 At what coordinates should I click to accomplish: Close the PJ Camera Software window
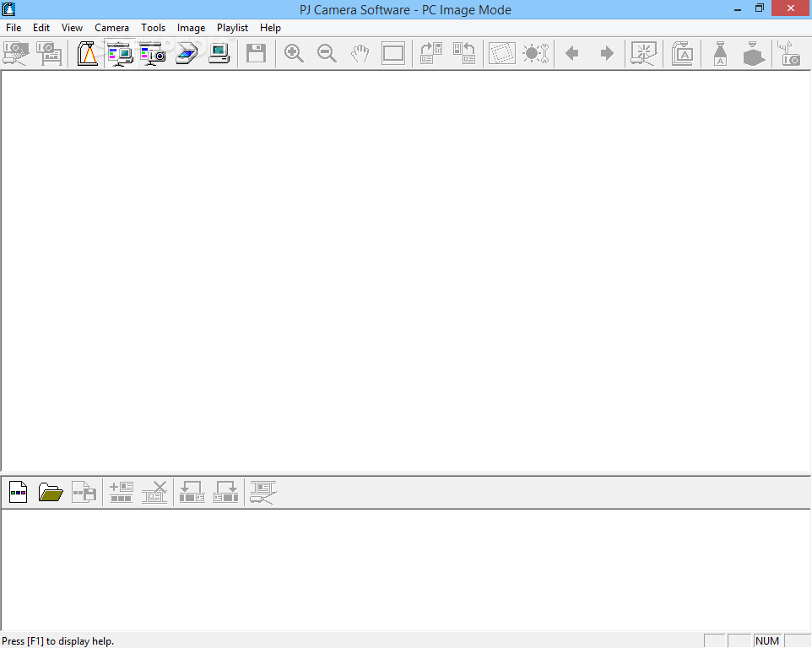(791, 8)
